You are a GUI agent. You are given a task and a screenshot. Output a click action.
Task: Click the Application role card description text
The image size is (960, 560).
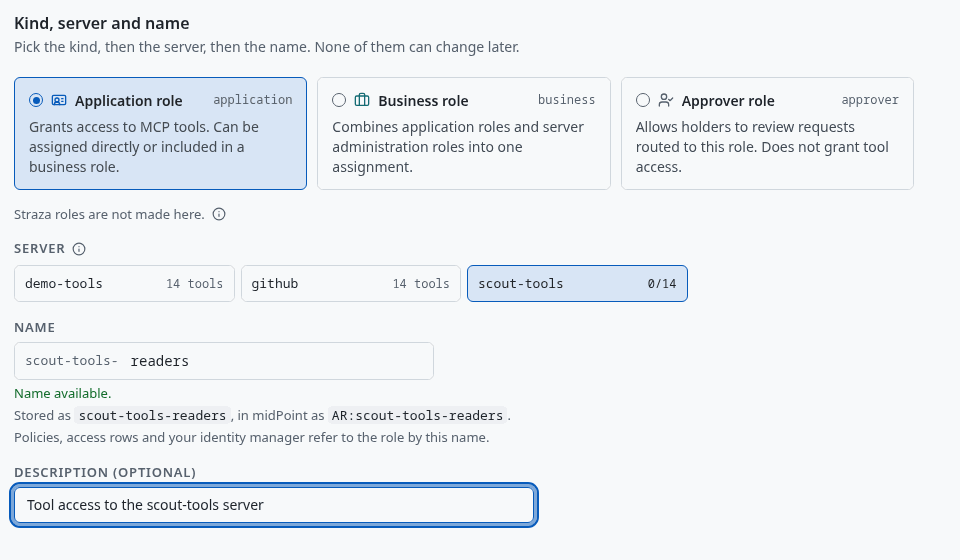pyautogui.click(x=144, y=147)
